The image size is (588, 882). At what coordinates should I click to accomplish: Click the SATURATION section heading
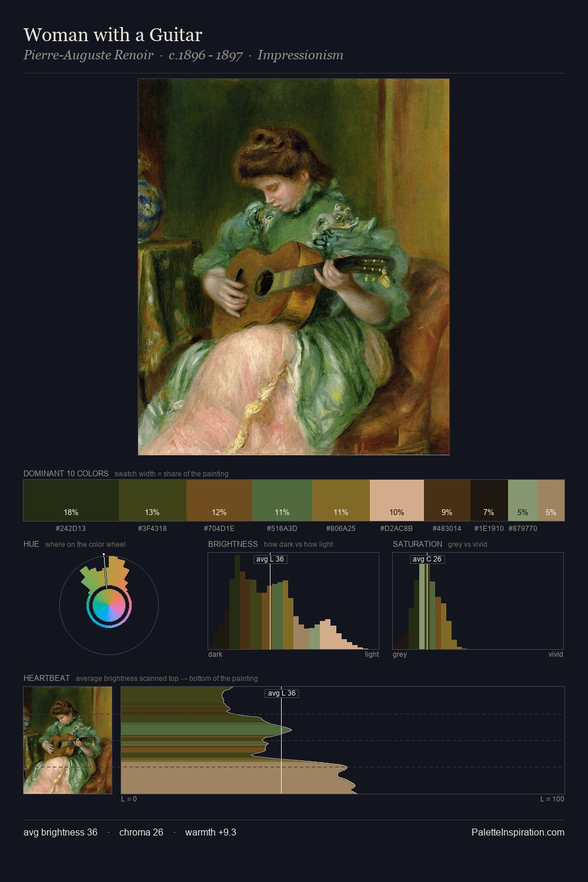click(x=417, y=544)
